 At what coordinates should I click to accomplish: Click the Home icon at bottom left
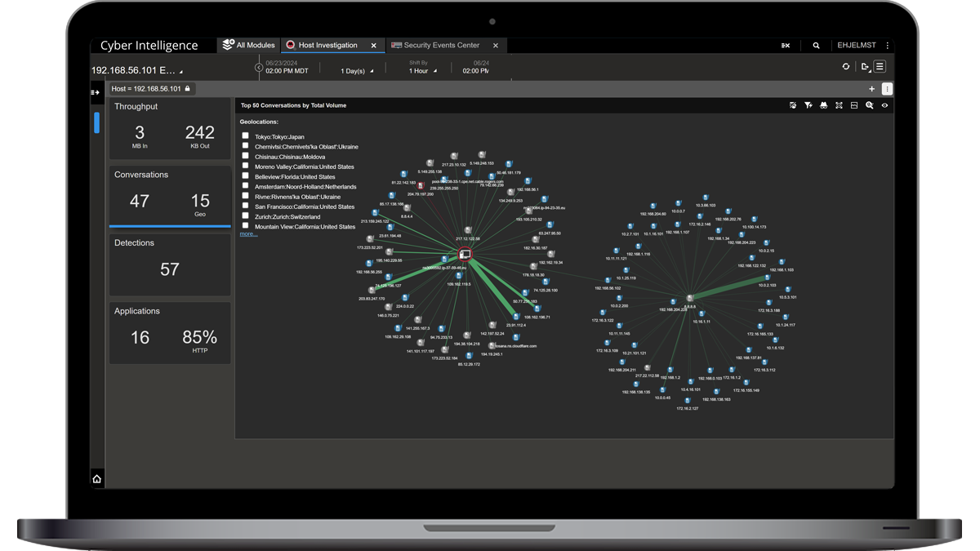click(96, 478)
